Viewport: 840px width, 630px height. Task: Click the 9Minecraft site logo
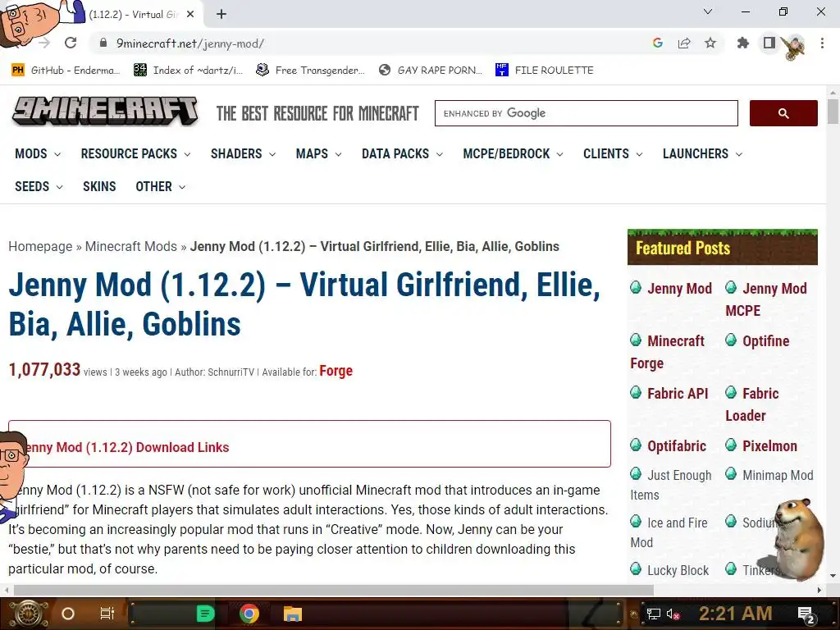(105, 111)
